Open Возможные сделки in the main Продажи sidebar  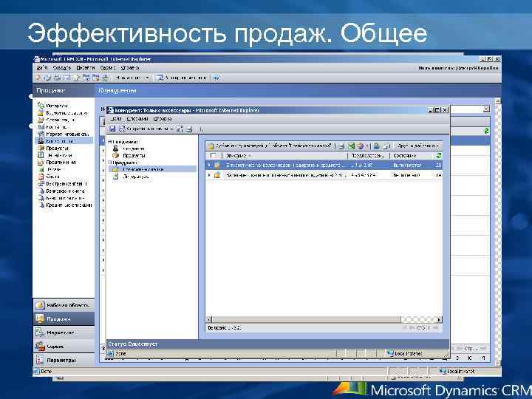pyautogui.click(x=62, y=112)
